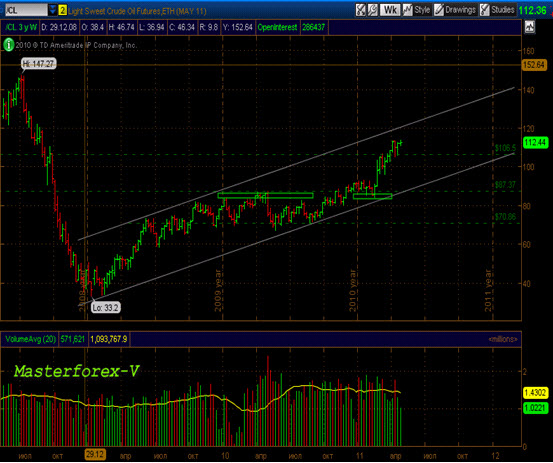Click the <millions> label in the volume panel
Viewport: 553px width, 463px height.
pos(503,339)
